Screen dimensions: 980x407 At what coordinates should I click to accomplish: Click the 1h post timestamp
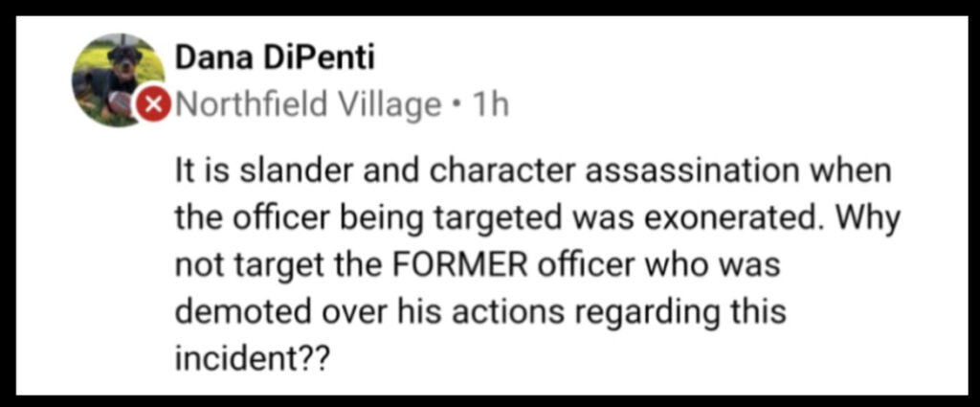491,105
